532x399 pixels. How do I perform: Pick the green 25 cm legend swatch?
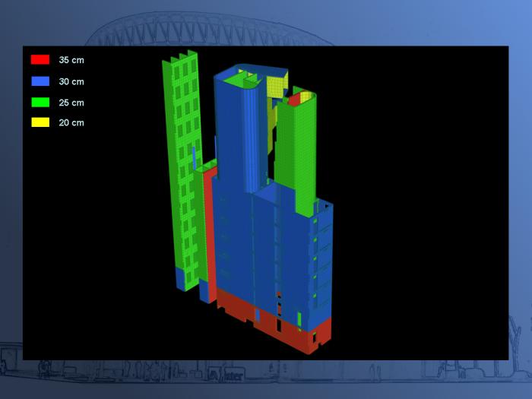click(40, 102)
